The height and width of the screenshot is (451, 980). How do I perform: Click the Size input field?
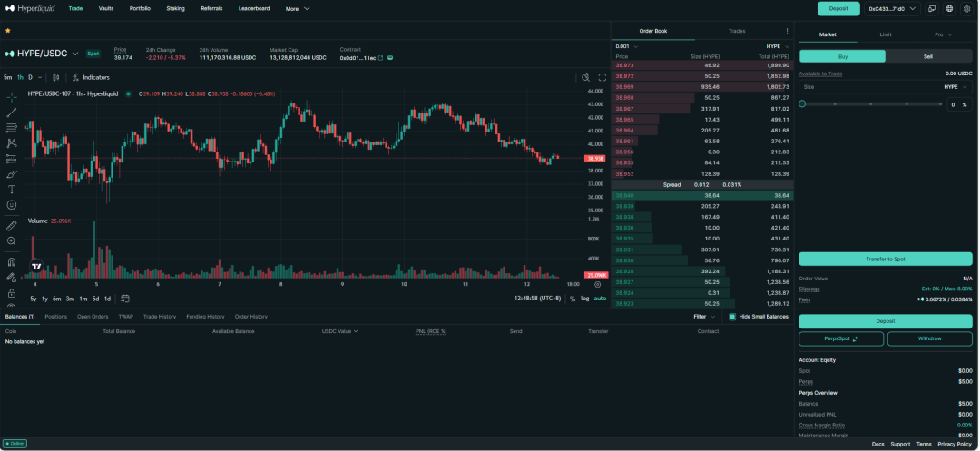[886, 87]
